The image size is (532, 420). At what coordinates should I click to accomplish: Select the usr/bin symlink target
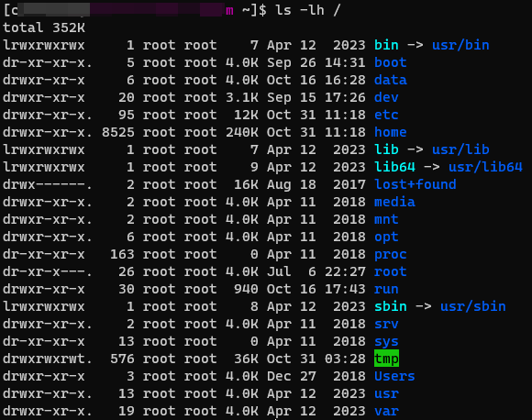point(460,45)
